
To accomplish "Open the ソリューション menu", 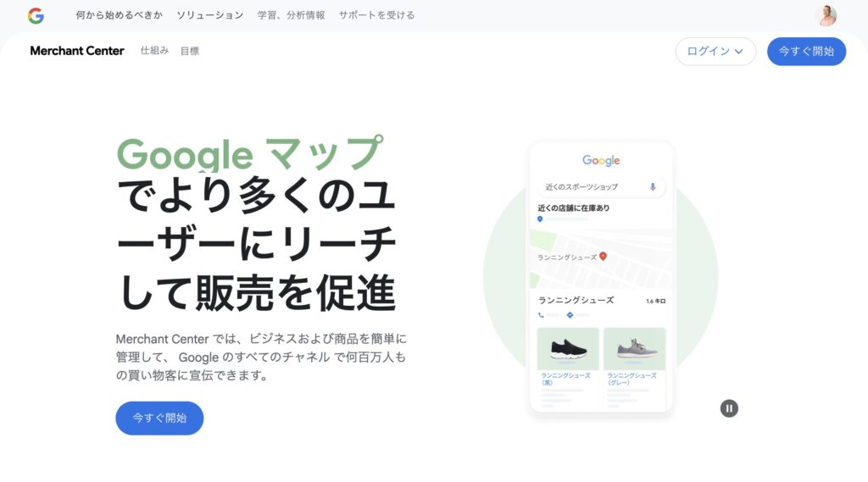I will pos(210,15).
